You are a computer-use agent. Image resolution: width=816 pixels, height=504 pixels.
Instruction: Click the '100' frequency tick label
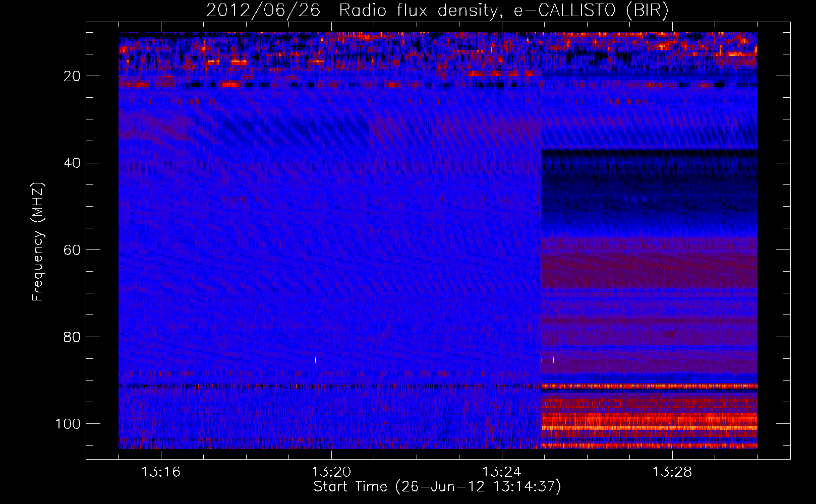(x=68, y=424)
